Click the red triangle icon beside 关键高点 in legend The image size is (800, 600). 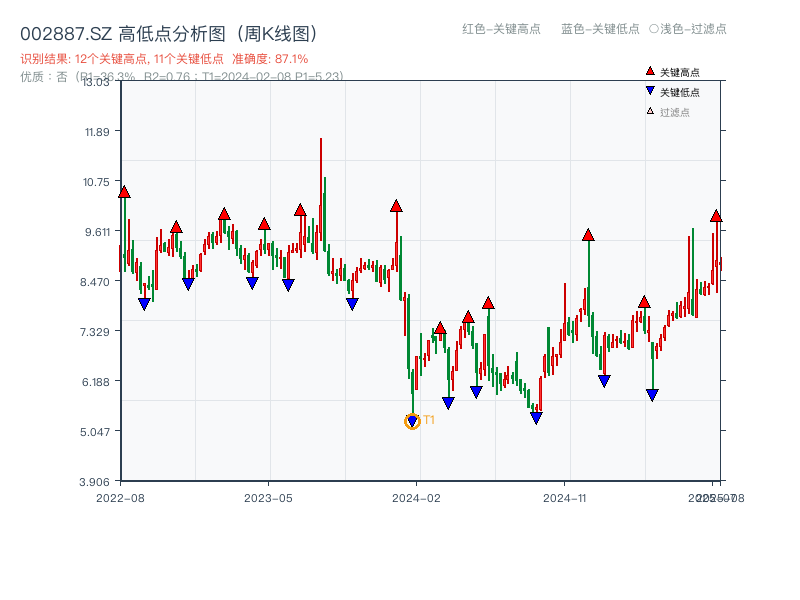click(x=650, y=71)
